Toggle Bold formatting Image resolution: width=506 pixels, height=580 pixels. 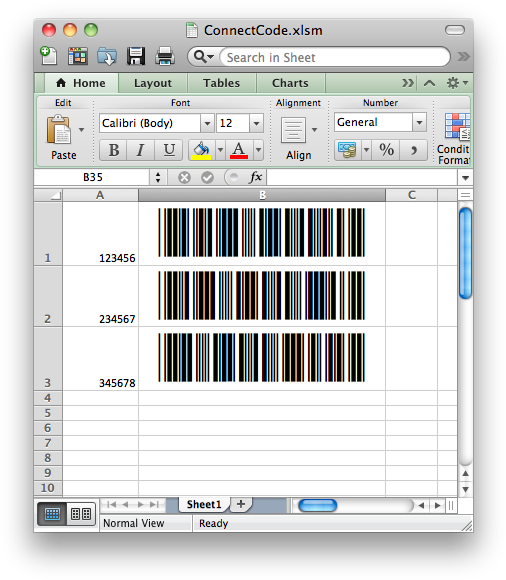(114, 150)
